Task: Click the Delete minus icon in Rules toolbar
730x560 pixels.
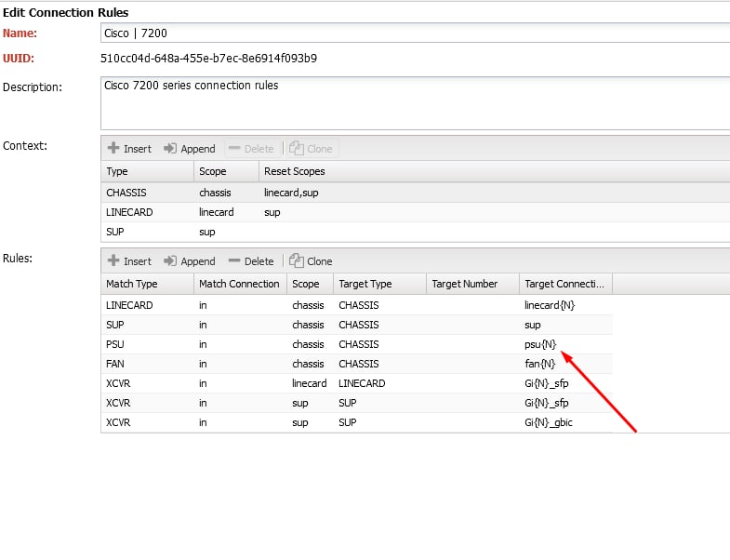Action: point(234,260)
